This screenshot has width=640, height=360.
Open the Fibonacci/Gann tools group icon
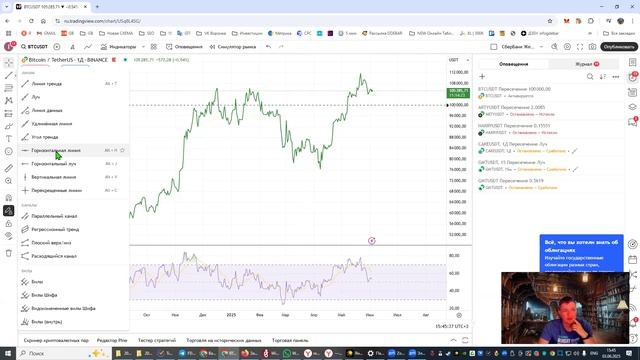pyautogui.click(x=9, y=88)
